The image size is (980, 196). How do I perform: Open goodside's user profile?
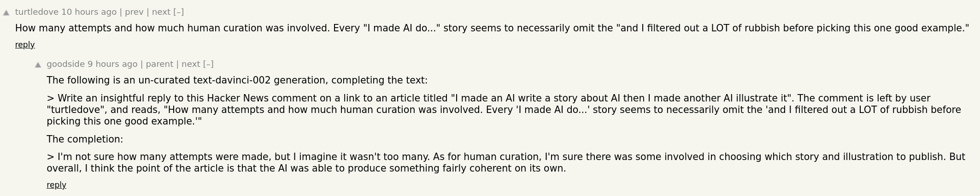click(65, 64)
